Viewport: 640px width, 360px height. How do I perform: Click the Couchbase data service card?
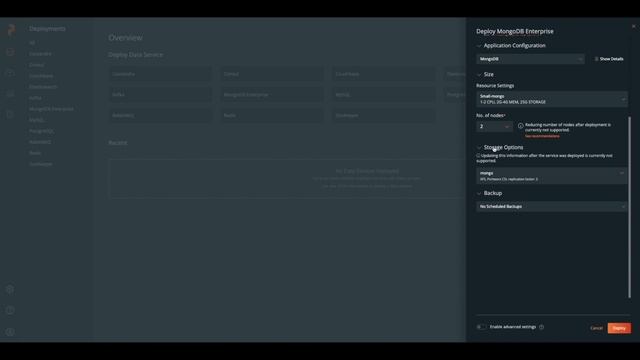pyautogui.click(x=384, y=74)
